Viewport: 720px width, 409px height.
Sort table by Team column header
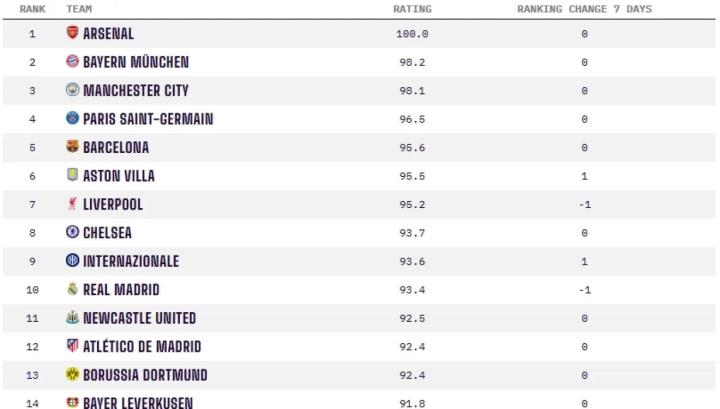pos(79,9)
